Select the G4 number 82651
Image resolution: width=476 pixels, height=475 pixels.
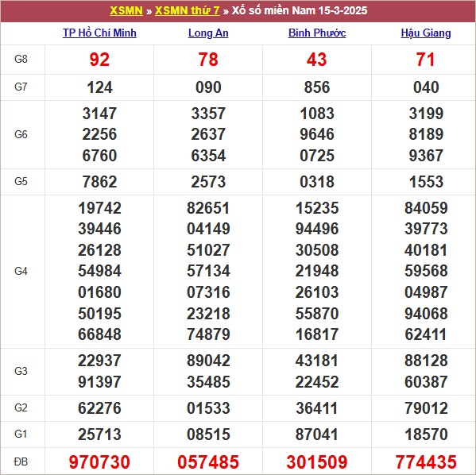click(208, 208)
